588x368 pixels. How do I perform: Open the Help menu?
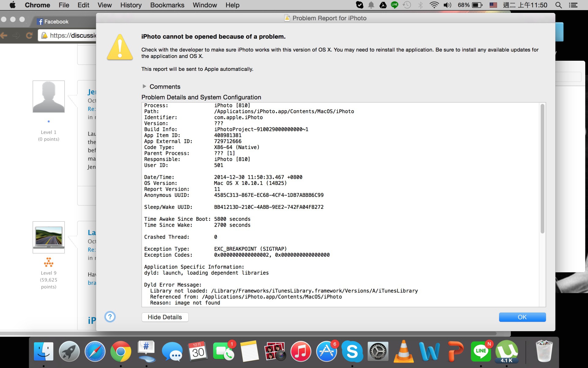(x=232, y=5)
